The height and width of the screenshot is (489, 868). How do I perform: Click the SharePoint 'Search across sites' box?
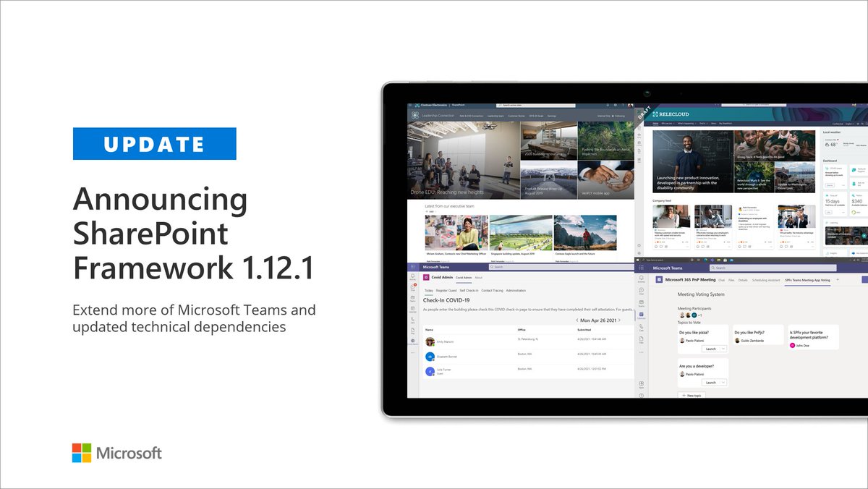[x=535, y=105]
